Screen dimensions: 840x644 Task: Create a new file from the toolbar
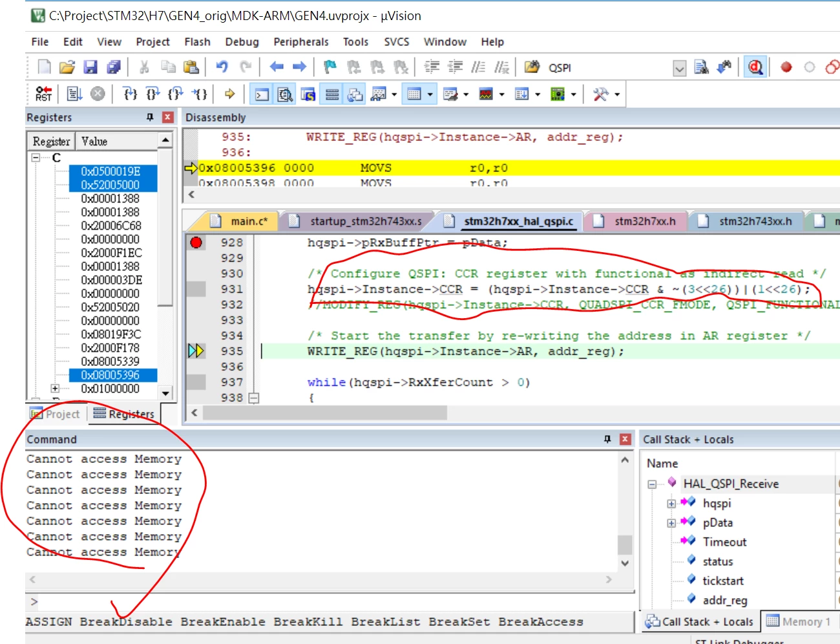[44, 67]
